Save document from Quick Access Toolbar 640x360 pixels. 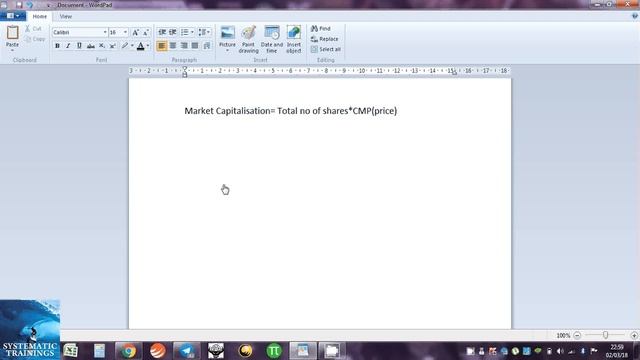tap(19, 5)
